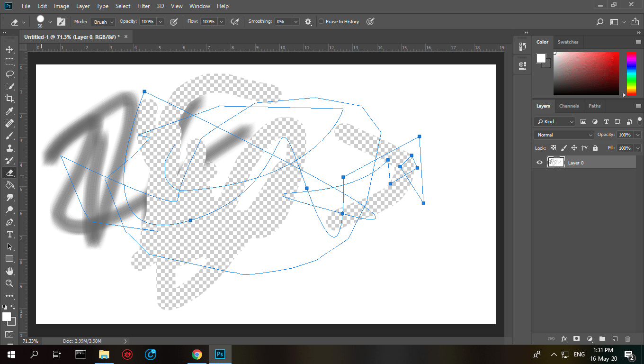Enable the Erase to History checkbox
This screenshot has height=364, width=644.
pos(322,21)
